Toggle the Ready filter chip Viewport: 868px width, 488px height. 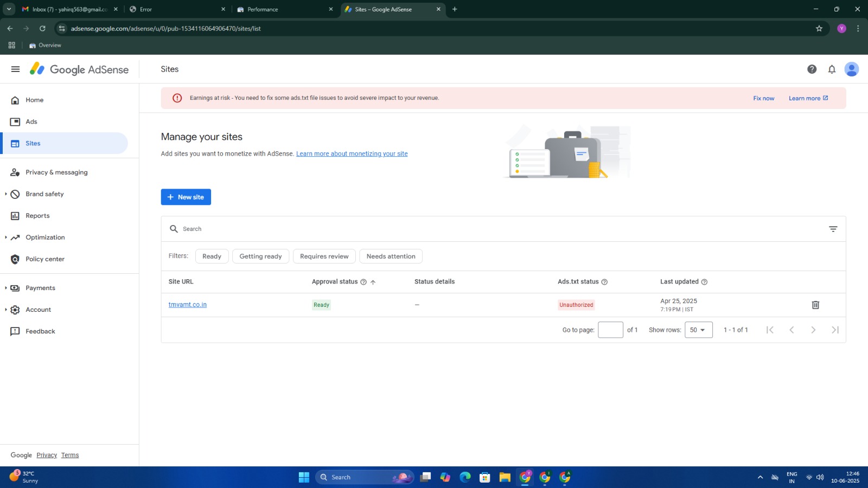point(212,256)
